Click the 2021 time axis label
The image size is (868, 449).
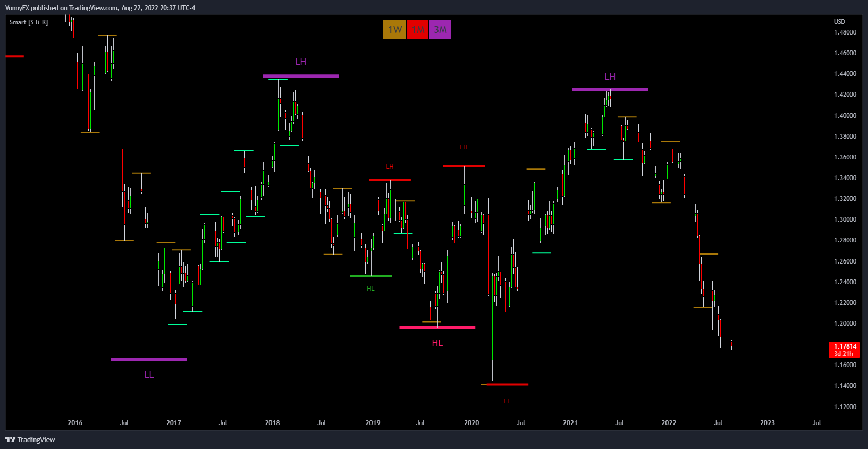click(x=570, y=423)
